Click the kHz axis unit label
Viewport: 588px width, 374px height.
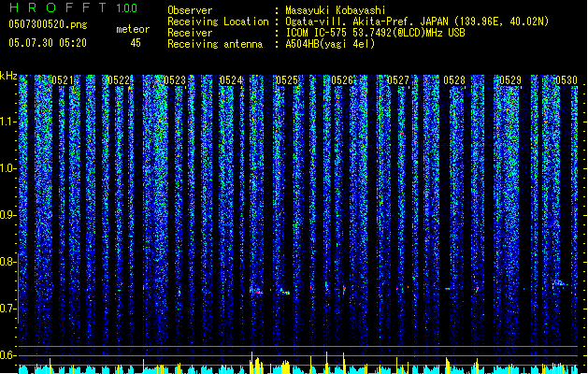click(x=8, y=76)
